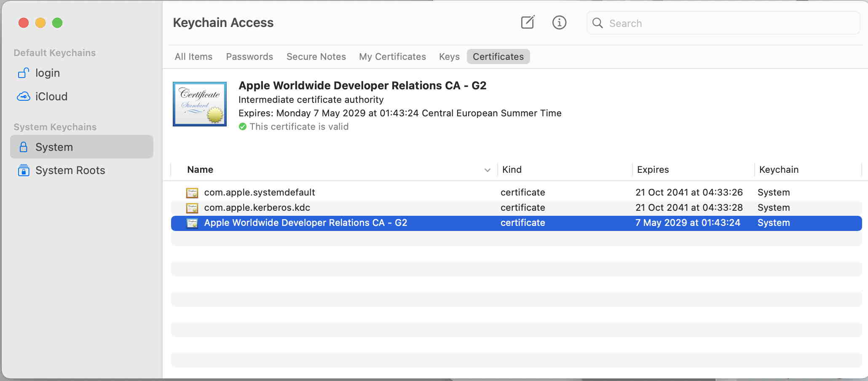The width and height of the screenshot is (868, 381).
Task: Select the login keychain in sidebar
Action: (x=47, y=73)
